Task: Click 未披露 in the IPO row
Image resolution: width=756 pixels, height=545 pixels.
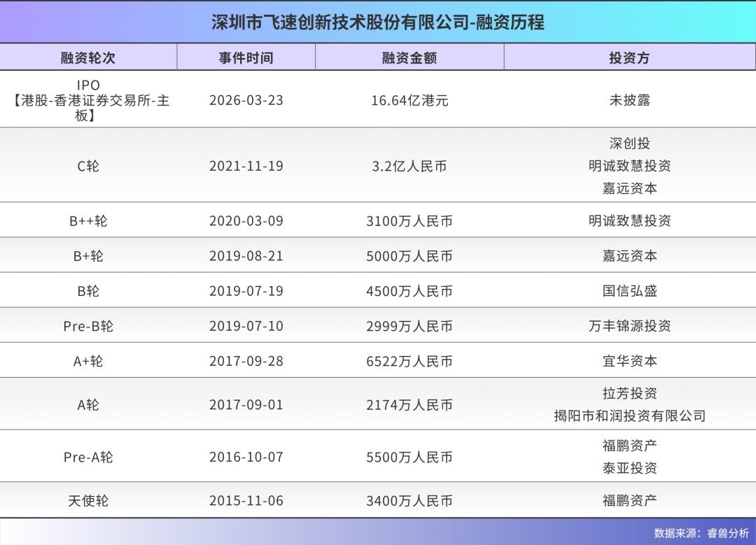Action: pos(629,100)
